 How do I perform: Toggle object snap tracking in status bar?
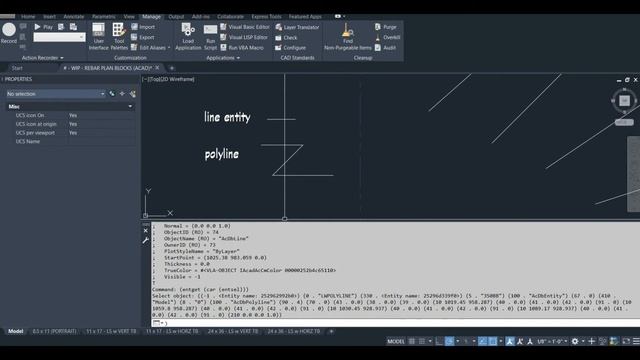[482, 341]
